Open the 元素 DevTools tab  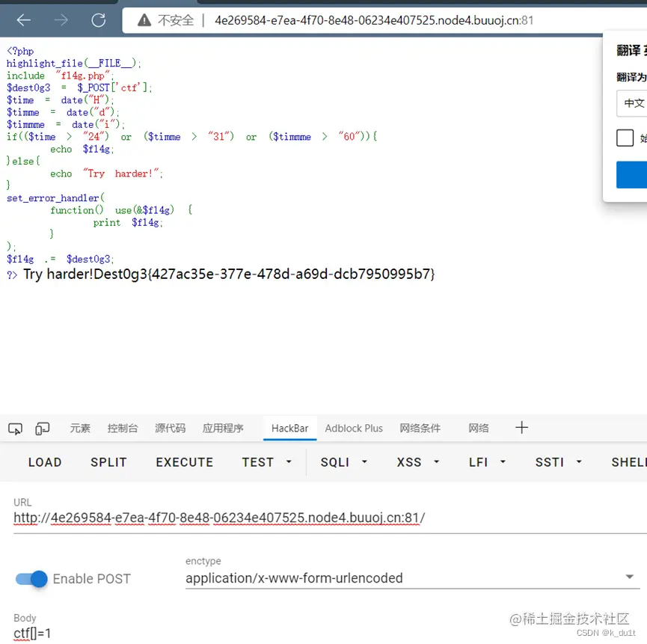coord(79,429)
